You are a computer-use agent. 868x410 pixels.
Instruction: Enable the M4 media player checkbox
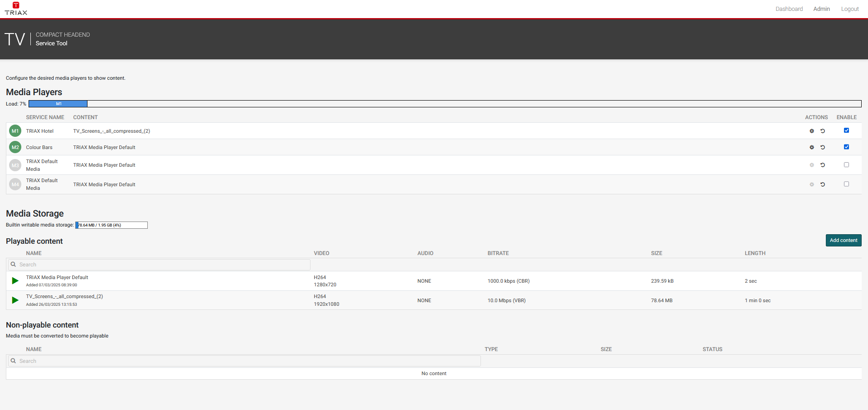click(x=846, y=184)
